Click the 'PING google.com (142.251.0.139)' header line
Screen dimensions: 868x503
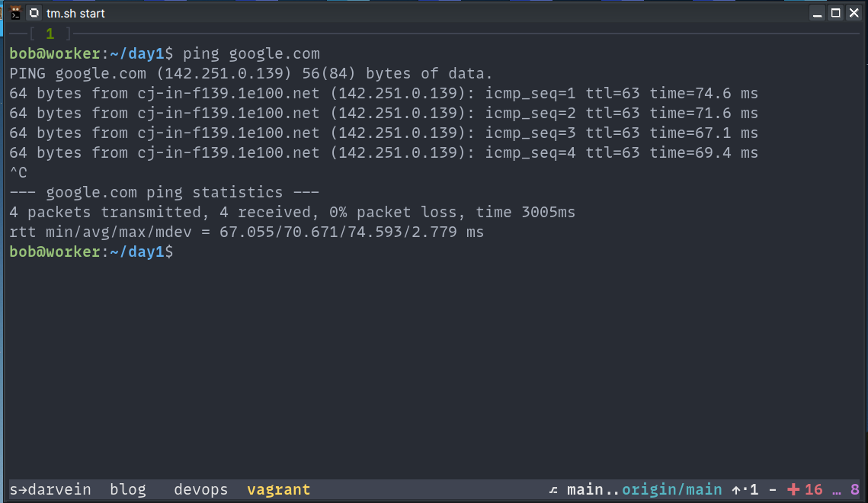[x=251, y=74]
